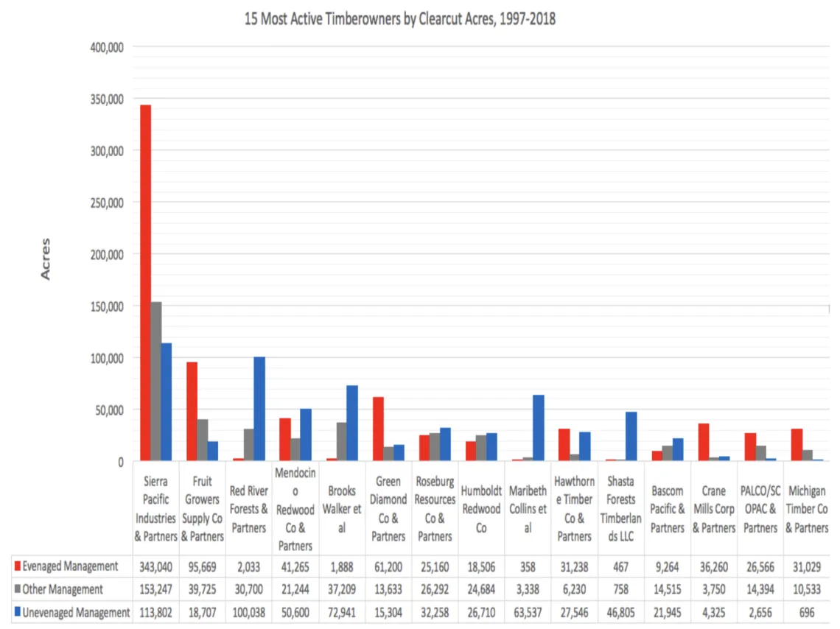840x629 pixels.
Task: Click the gray Sierra Pacific Other Management bar
Action: pos(156,381)
